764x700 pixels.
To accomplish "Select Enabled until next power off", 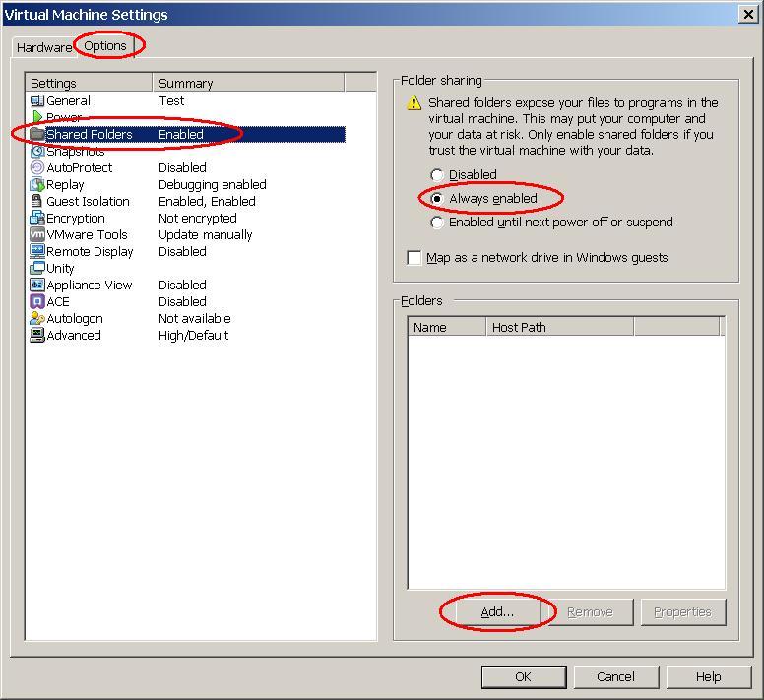I will click(437, 223).
